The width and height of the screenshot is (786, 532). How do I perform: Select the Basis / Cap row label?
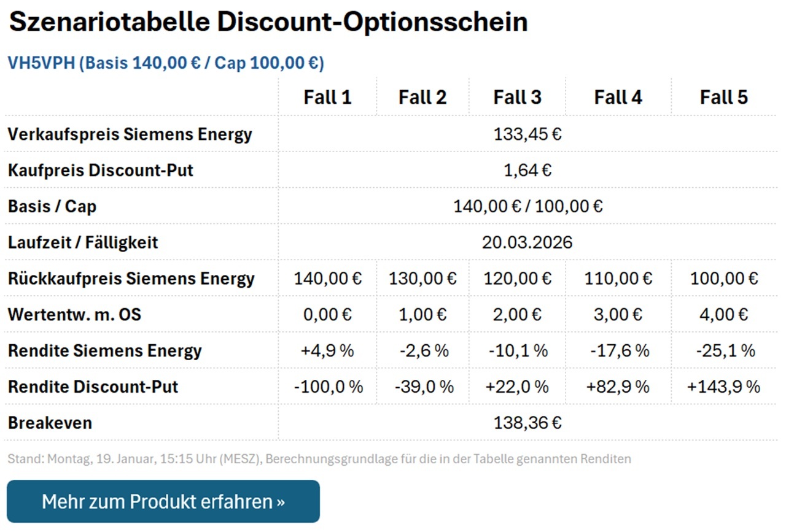point(52,206)
